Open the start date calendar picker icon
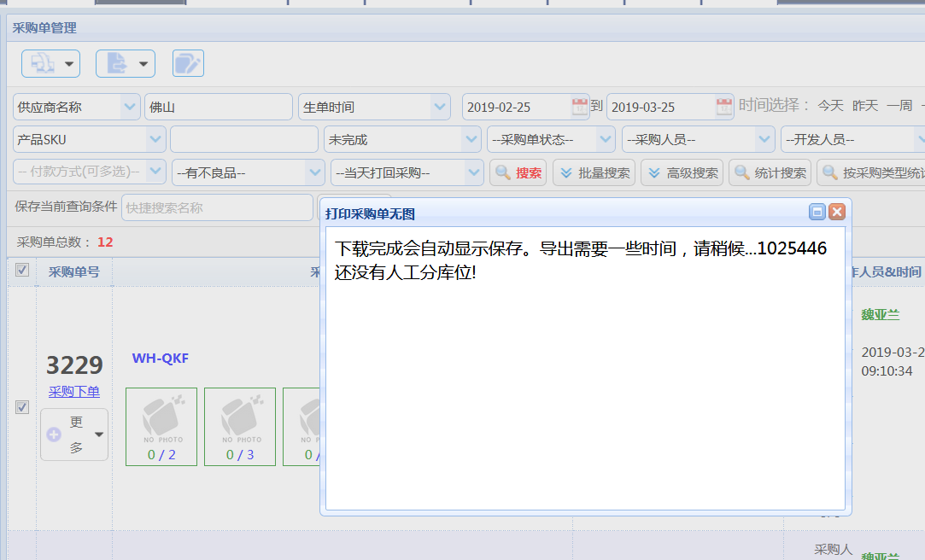The height and width of the screenshot is (560, 925). pos(580,107)
